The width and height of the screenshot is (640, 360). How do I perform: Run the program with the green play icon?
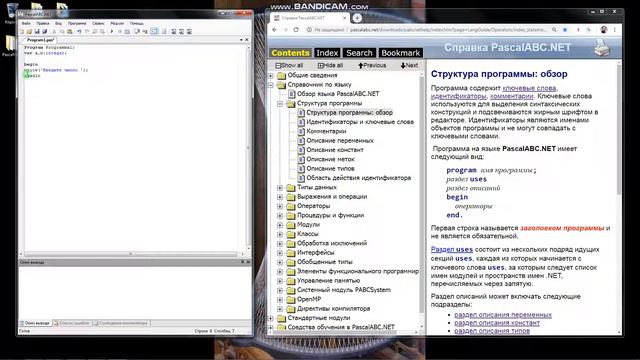(x=112, y=31)
